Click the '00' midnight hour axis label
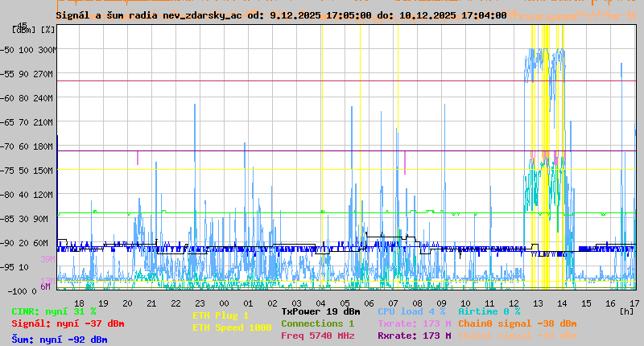 click(x=224, y=303)
